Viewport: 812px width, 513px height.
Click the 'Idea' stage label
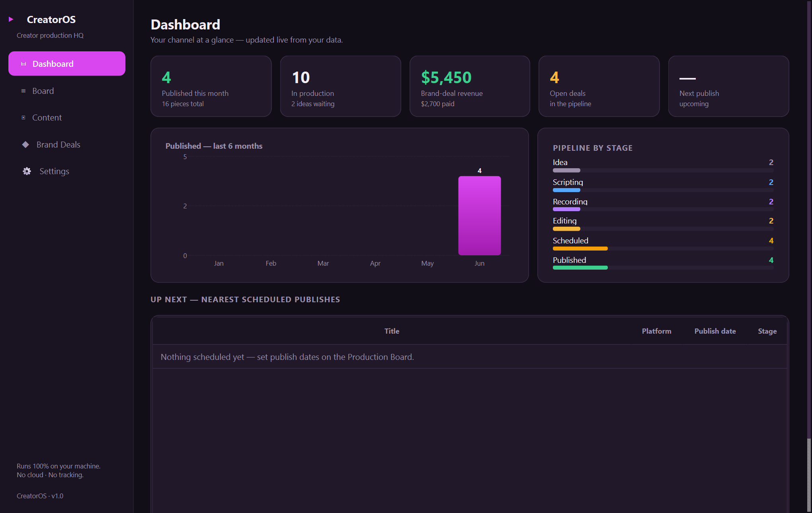coord(560,162)
